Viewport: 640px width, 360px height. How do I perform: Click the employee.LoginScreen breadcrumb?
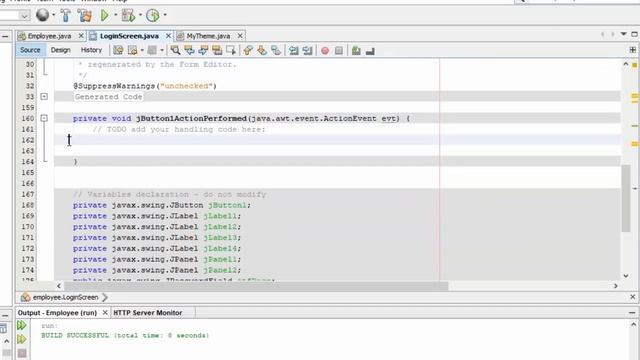coord(65,297)
